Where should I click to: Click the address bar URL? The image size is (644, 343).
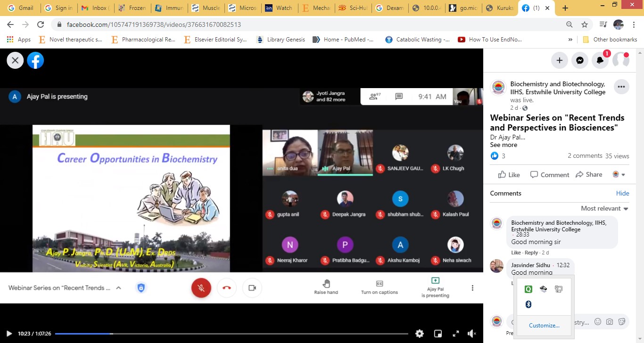tap(154, 24)
